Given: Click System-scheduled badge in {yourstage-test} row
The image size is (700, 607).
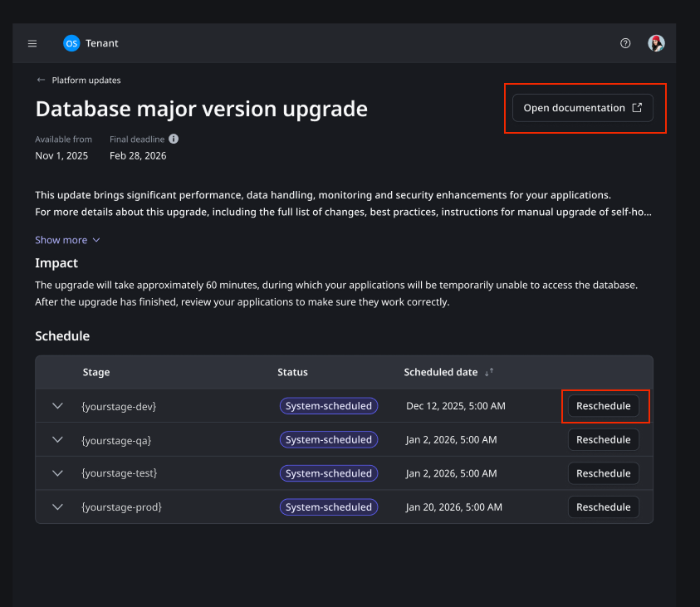Looking at the screenshot, I should [x=329, y=473].
